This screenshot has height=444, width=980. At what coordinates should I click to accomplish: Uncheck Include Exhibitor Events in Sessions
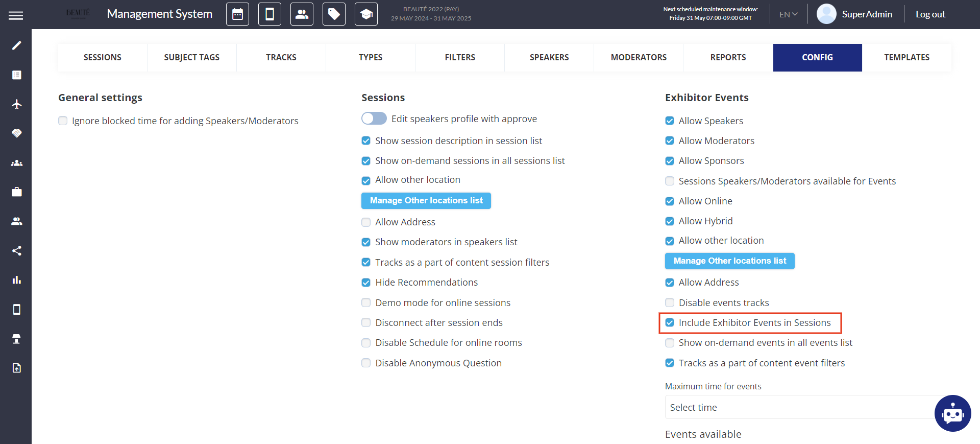[670, 323]
